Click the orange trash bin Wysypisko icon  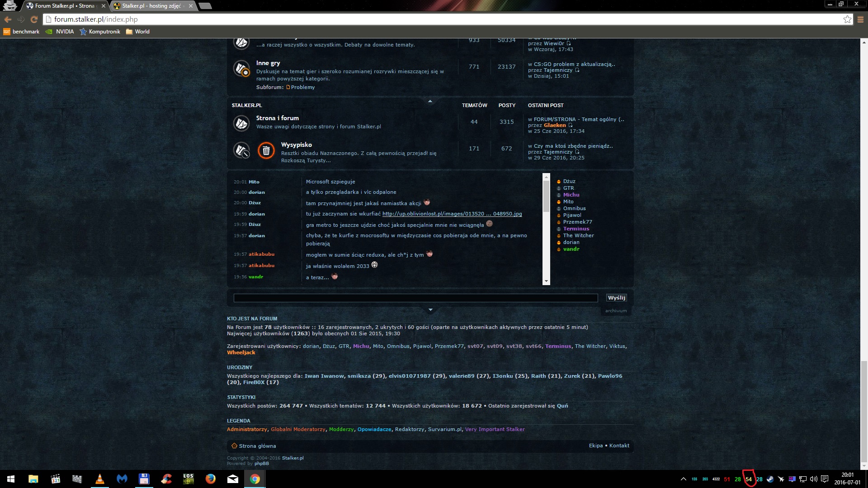point(266,150)
